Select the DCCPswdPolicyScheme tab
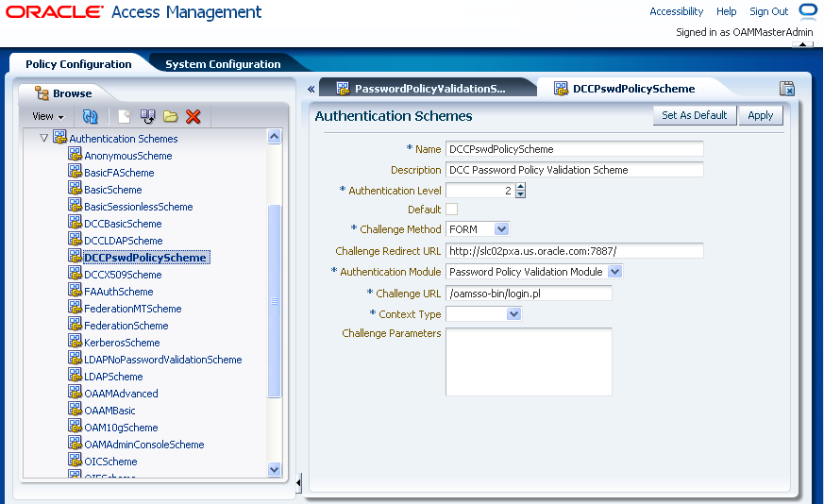This screenshot has height=504, width=824. [633, 89]
